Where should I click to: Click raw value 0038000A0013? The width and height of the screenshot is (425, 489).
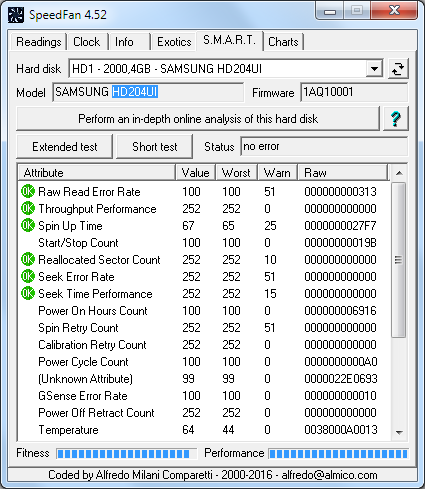(x=341, y=430)
